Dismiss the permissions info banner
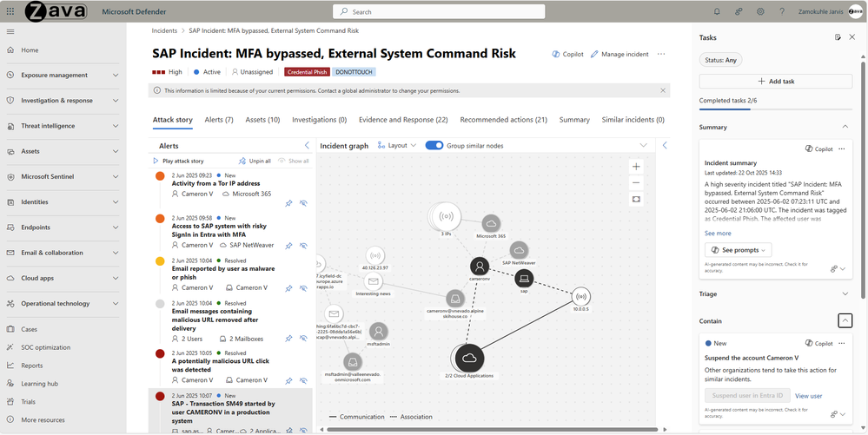868x435 pixels. click(x=663, y=90)
